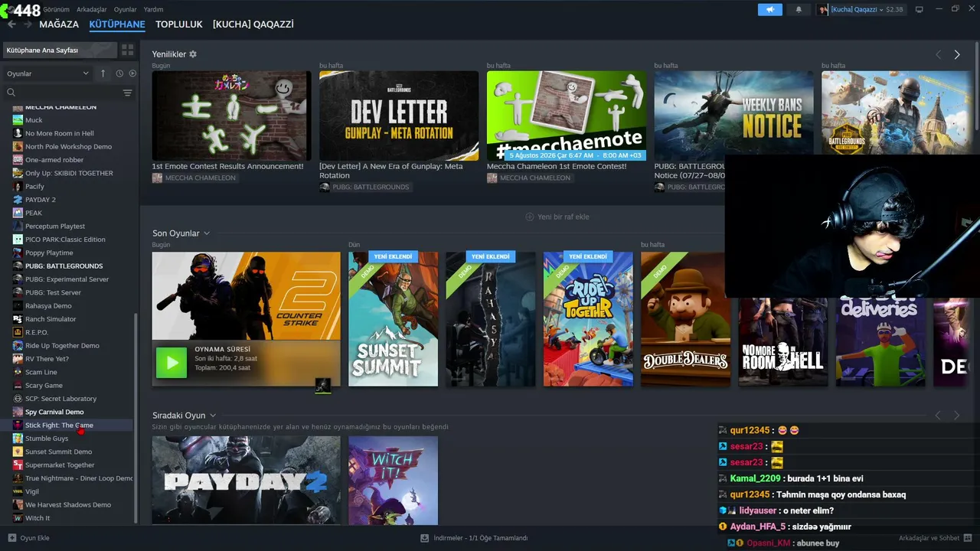Image resolution: width=980 pixels, height=551 pixels.
Task: Show the previous Yenilikler news items
Action: click(938, 54)
